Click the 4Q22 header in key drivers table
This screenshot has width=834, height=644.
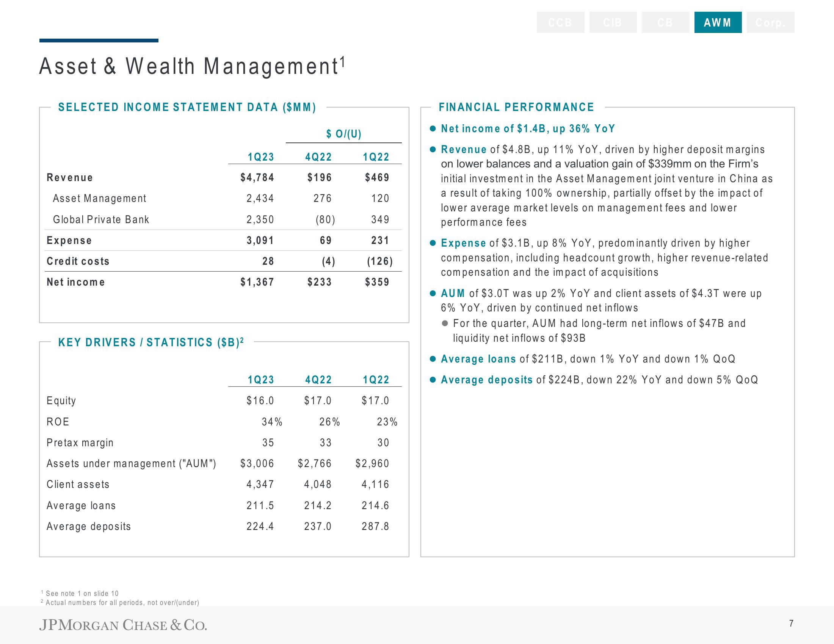click(x=318, y=380)
